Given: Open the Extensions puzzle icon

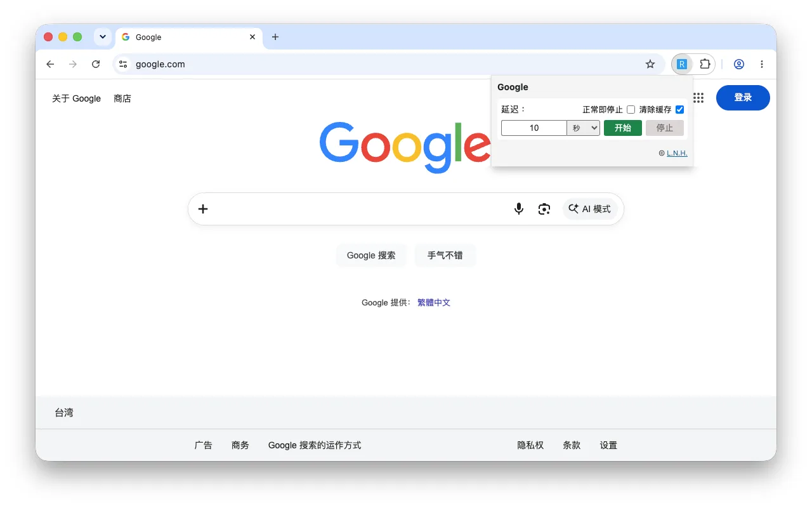Looking at the screenshot, I should pyautogui.click(x=705, y=64).
